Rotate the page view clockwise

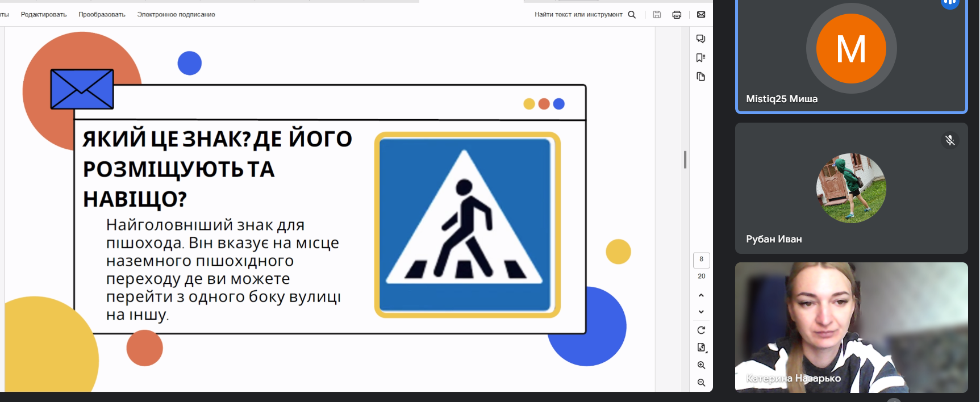coord(701,330)
